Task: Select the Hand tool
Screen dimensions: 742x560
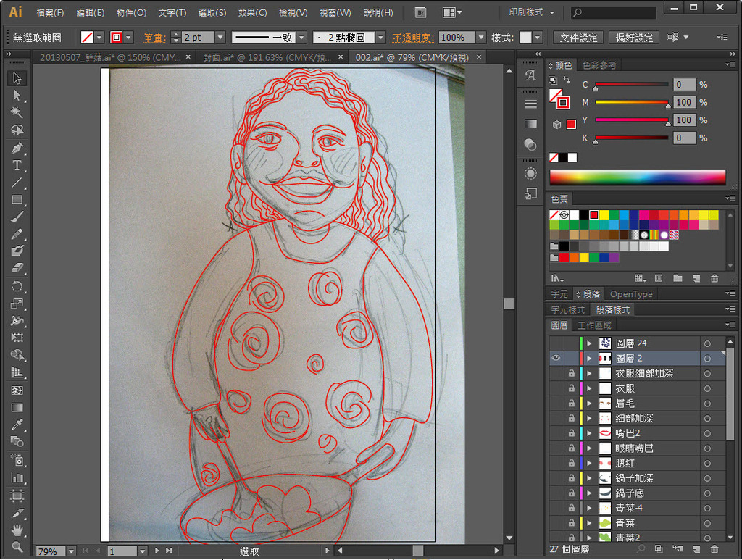Action: click(x=17, y=530)
